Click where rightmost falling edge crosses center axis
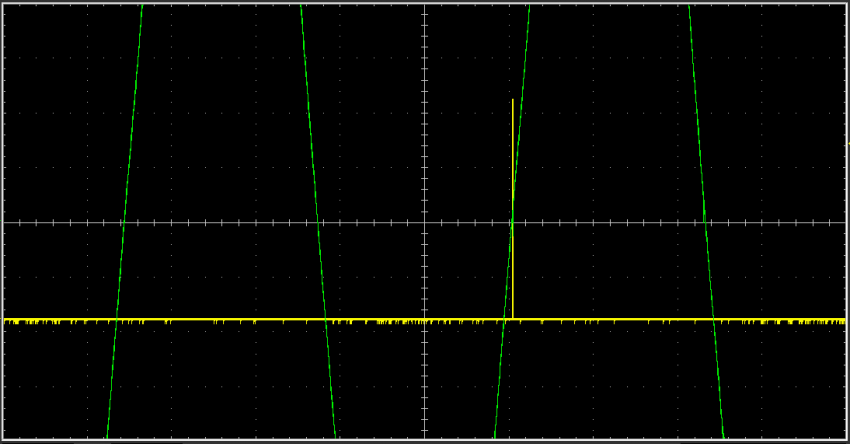 coord(706,222)
